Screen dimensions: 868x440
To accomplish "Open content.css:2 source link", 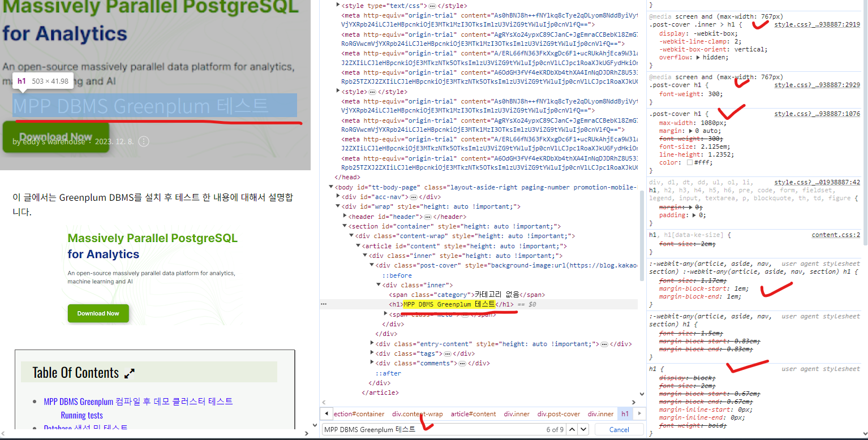I will point(836,235).
